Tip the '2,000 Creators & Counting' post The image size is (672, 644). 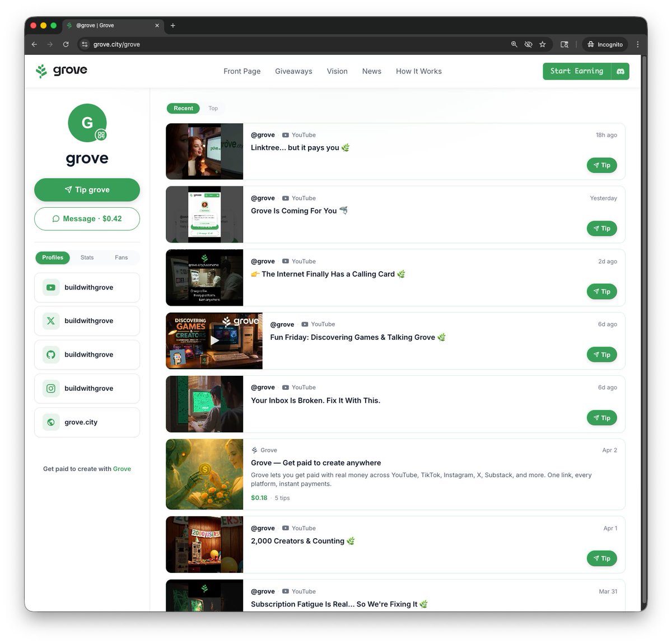click(602, 558)
